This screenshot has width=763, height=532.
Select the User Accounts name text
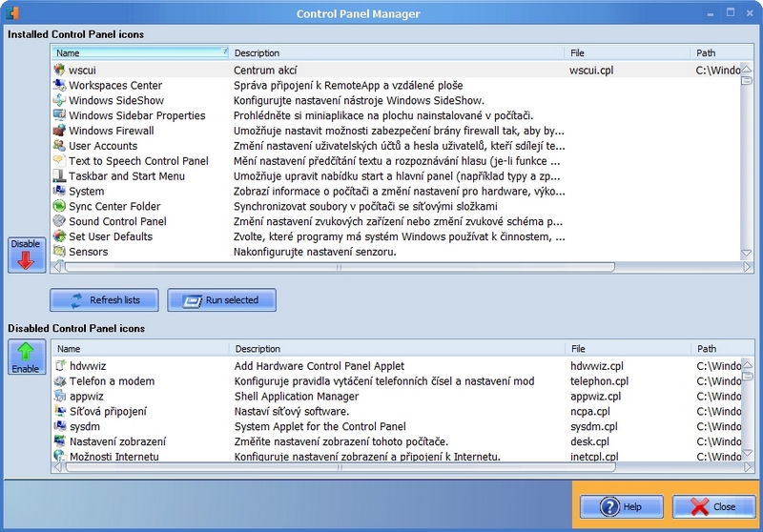click(x=103, y=146)
